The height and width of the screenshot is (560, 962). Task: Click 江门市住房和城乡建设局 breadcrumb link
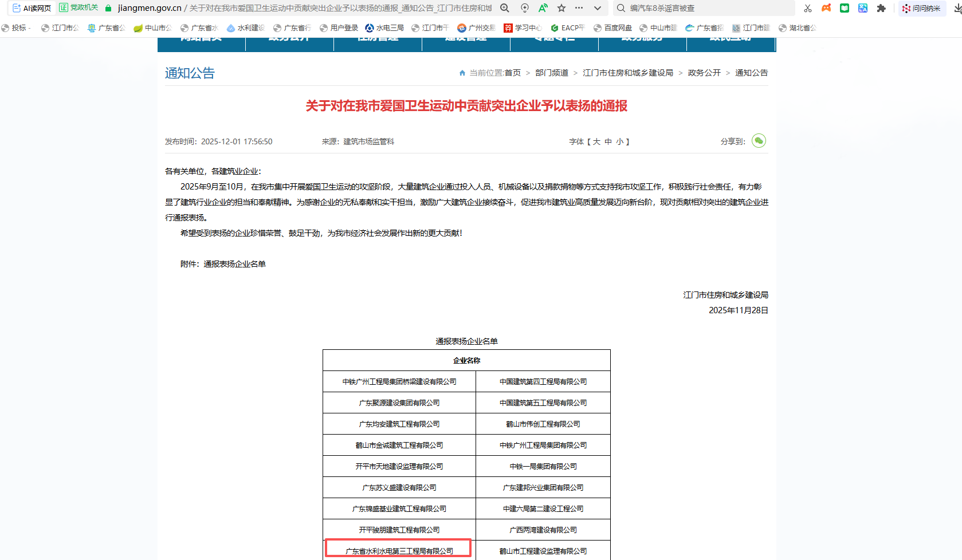628,73
